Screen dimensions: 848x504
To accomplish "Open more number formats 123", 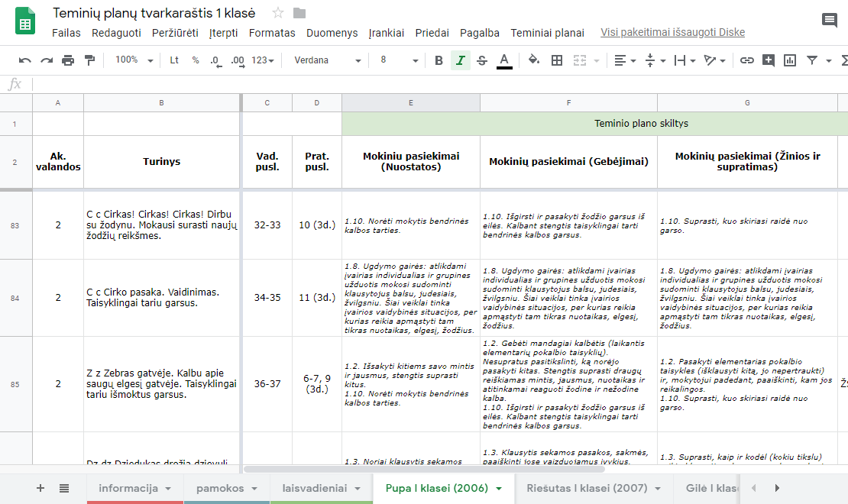I will [x=263, y=60].
